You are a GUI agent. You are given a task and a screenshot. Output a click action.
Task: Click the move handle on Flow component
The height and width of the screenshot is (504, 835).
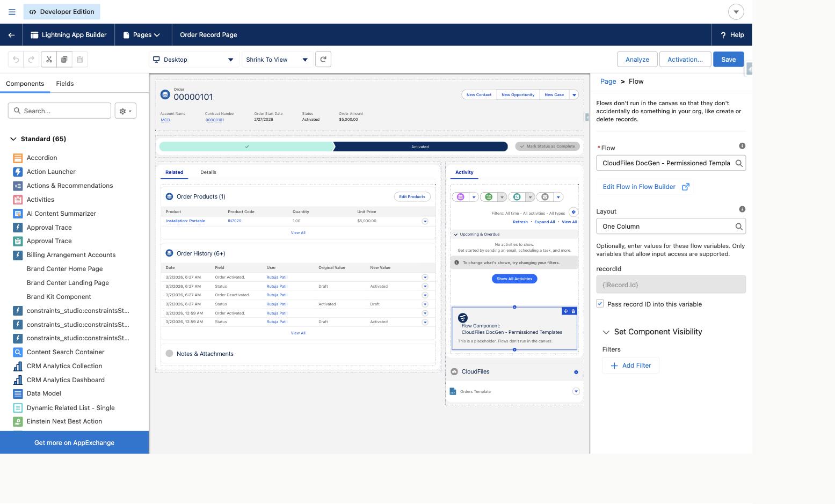[x=565, y=311]
